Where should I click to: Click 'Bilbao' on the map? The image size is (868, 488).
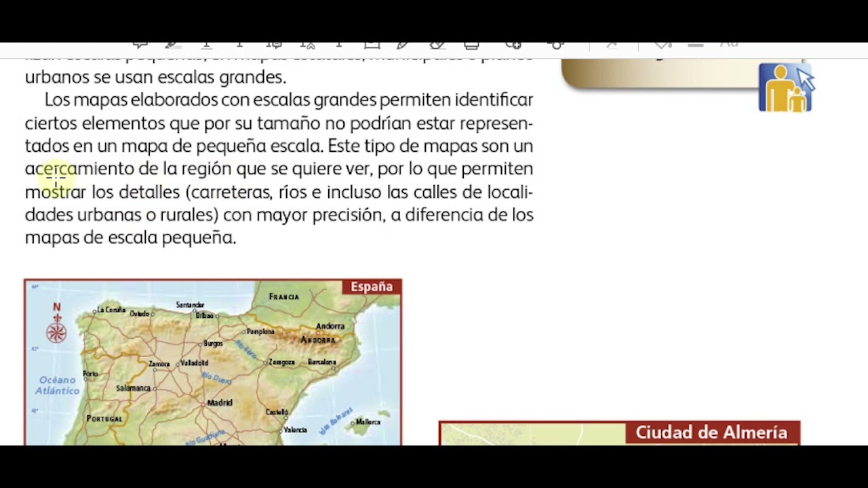click(x=204, y=315)
